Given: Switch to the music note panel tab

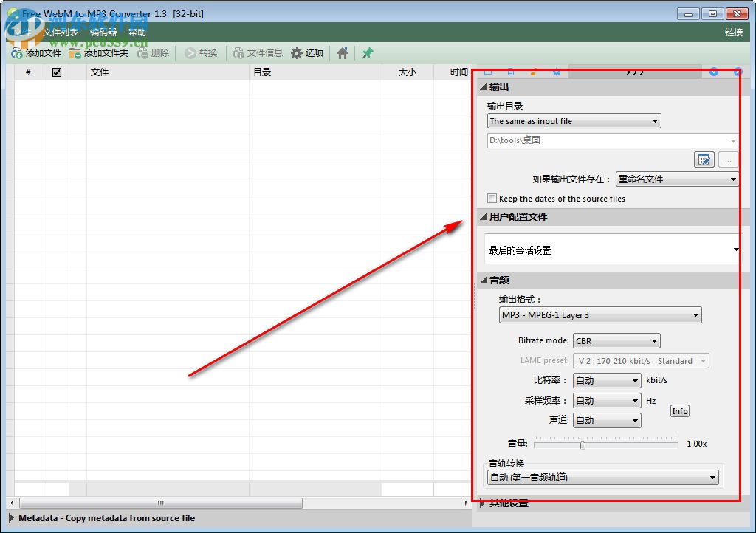Looking at the screenshot, I should coord(533,72).
